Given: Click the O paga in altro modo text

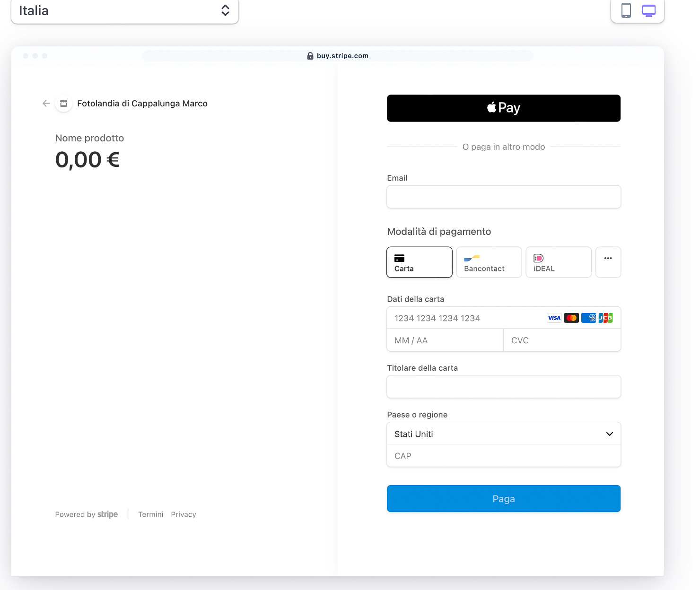Looking at the screenshot, I should [504, 147].
